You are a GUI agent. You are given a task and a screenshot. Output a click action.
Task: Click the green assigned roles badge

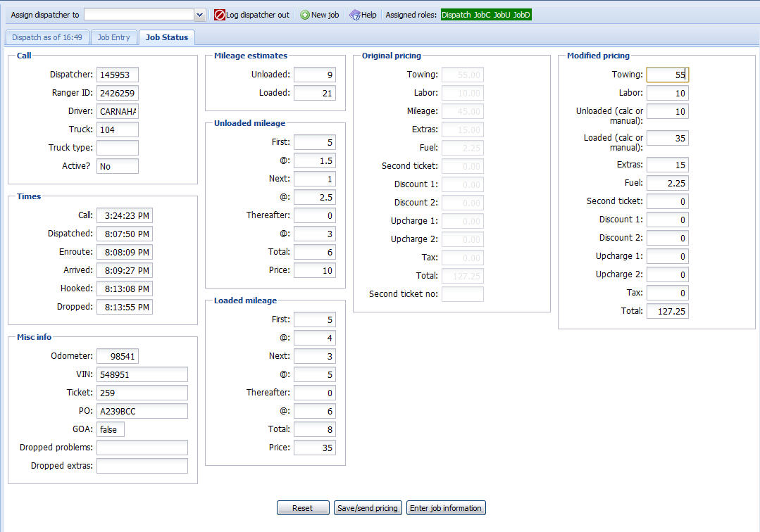pos(486,15)
